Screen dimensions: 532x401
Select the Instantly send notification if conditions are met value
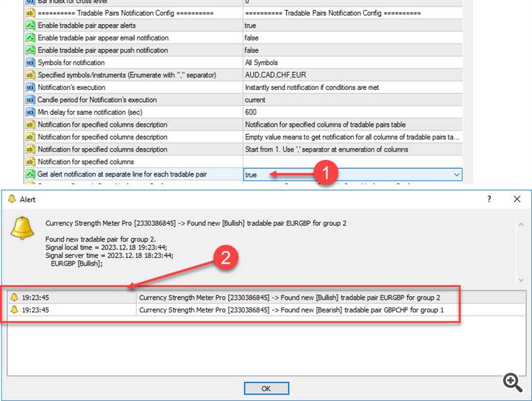(x=312, y=87)
